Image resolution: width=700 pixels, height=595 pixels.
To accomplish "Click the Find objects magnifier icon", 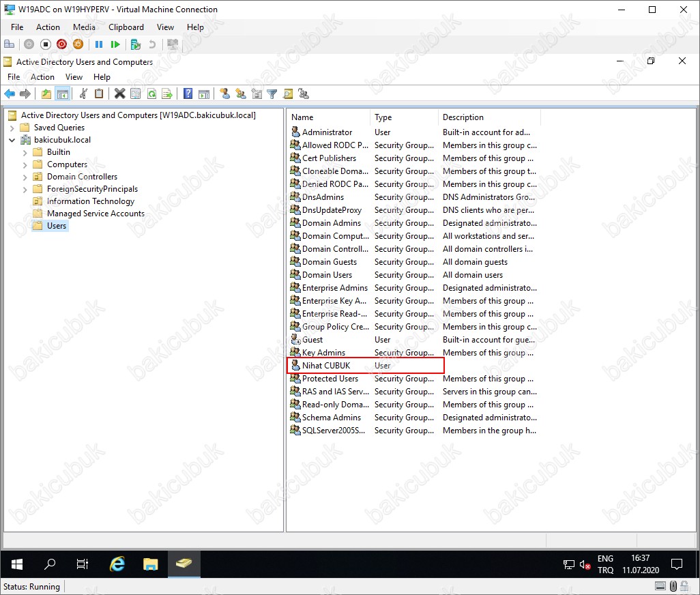I will tap(288, 93).
